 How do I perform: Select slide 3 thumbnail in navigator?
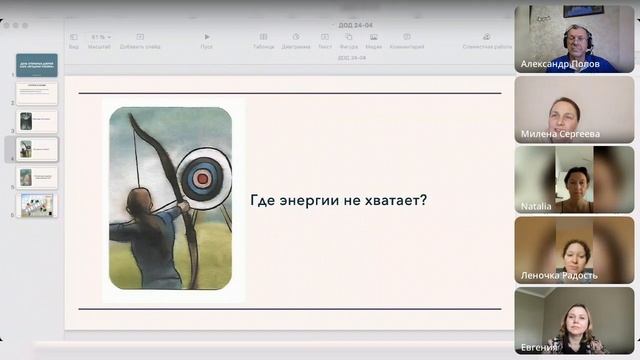[x=37, y=121]
